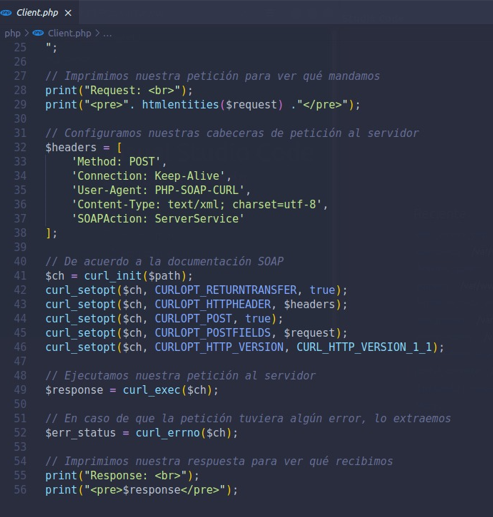
Task: Click the comment 'Ejecutamos nuestra petición al servidor'
Action: (180, 376)
